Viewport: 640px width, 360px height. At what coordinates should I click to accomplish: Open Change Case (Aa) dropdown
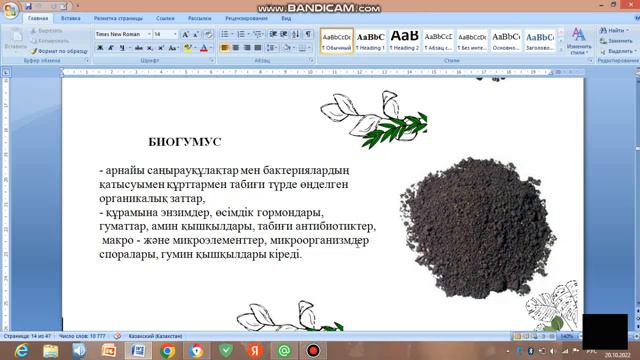173,48
